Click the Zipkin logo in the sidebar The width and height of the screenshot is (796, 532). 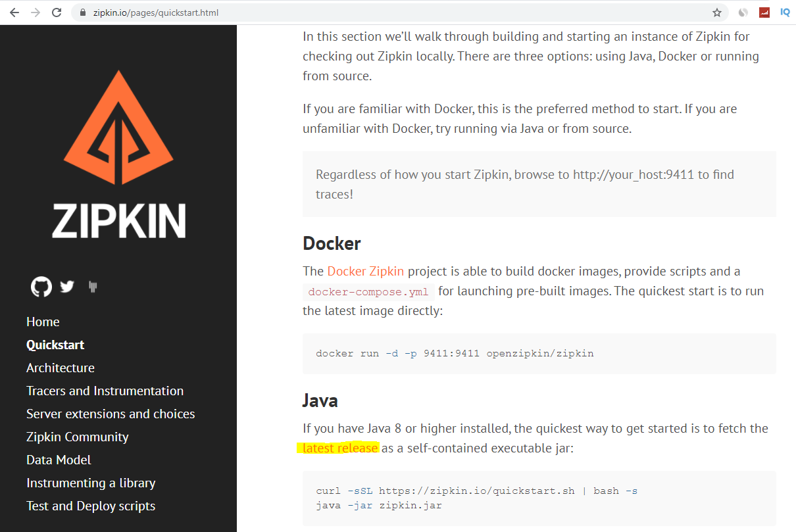point(118,155)
